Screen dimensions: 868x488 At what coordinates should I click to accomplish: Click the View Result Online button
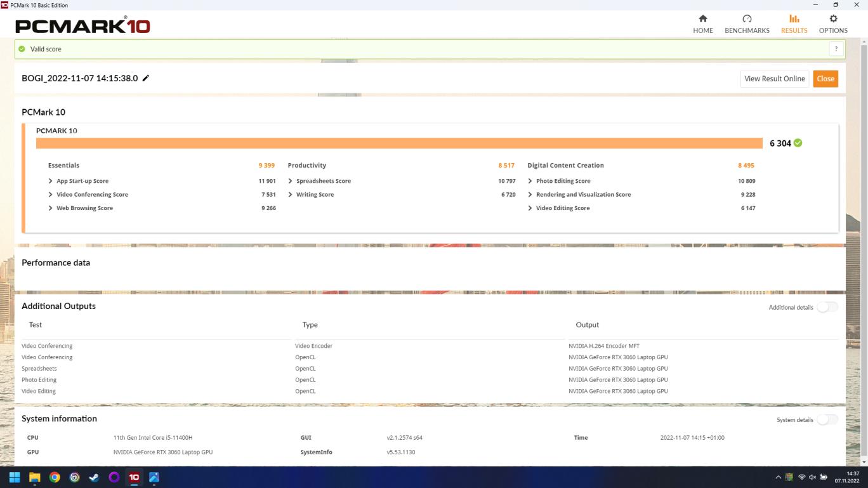point(774,79)
